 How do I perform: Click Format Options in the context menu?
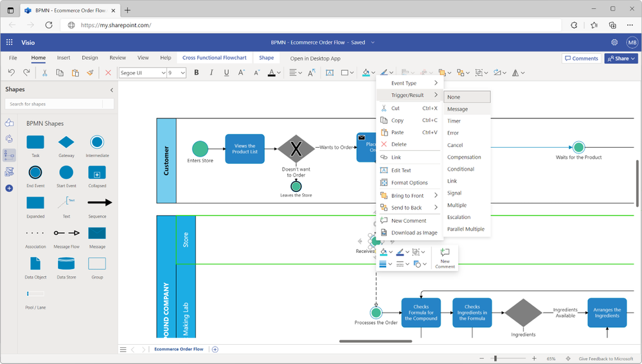(x=409, y=182)
